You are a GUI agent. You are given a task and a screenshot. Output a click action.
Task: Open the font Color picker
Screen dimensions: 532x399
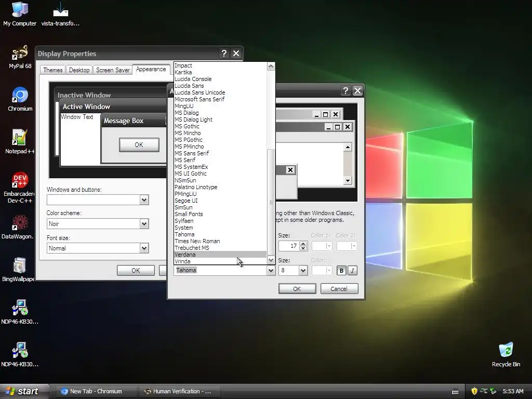(321, 270)
